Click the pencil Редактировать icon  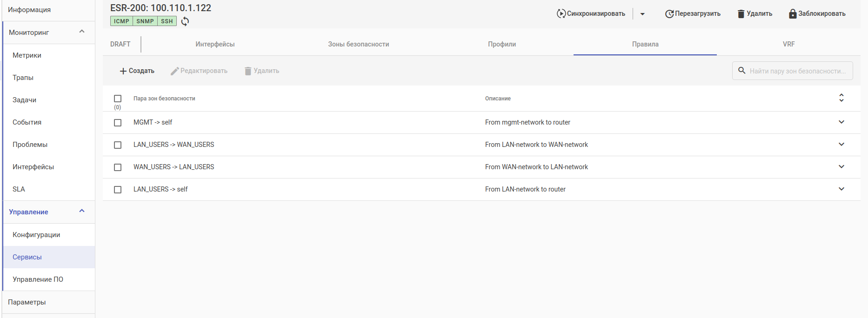click(x=175, y=71)
